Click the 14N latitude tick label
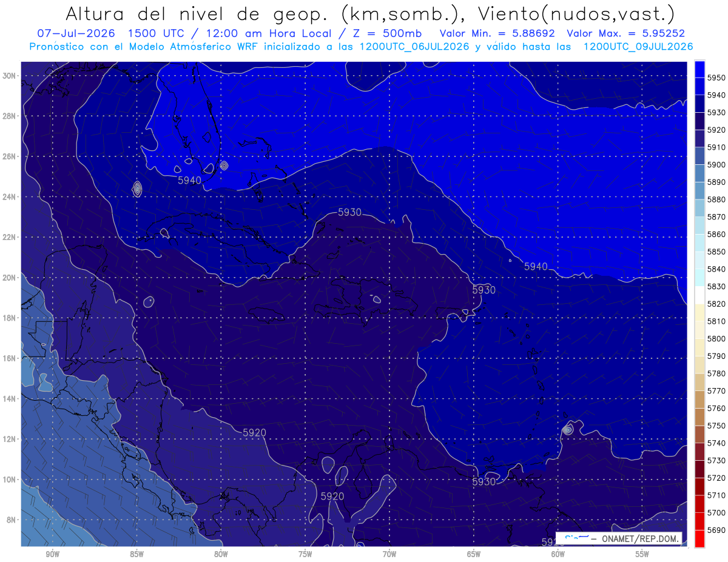The width and height of the screenshot is (728, 562). tap(10, 398)
